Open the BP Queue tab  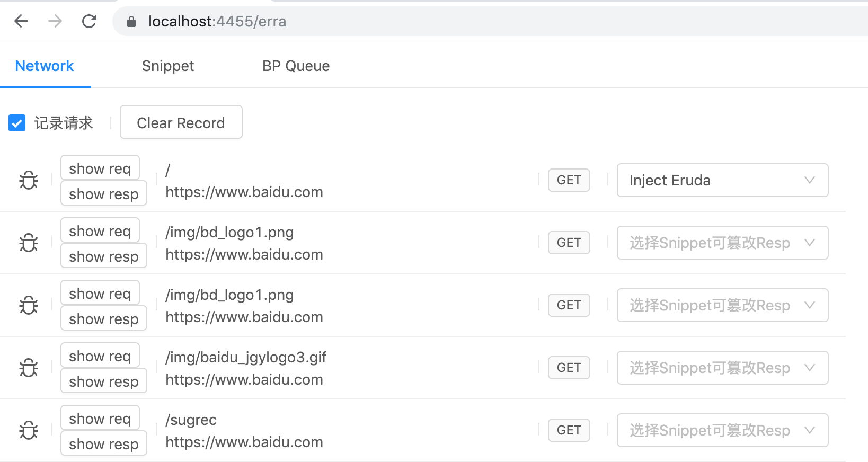296,66
